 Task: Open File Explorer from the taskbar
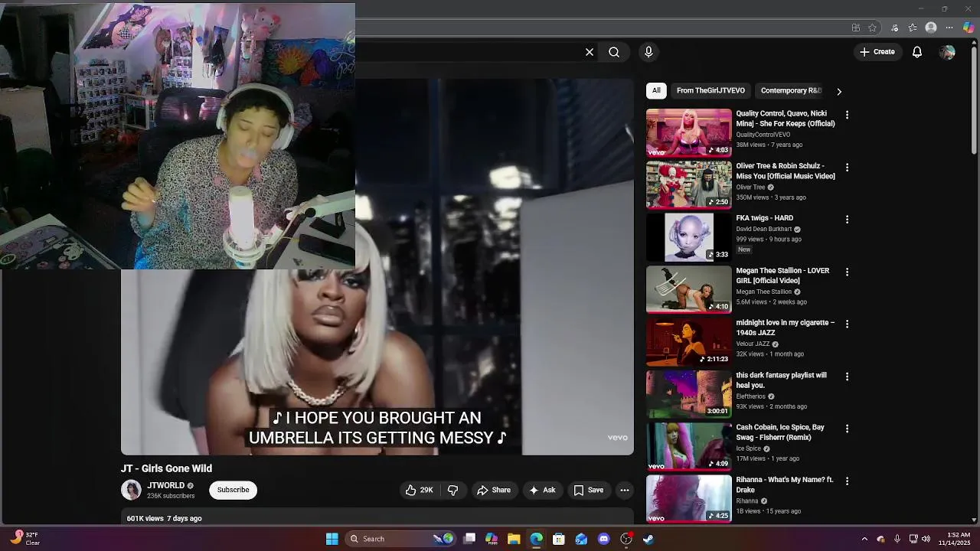[x=514, y=539]
